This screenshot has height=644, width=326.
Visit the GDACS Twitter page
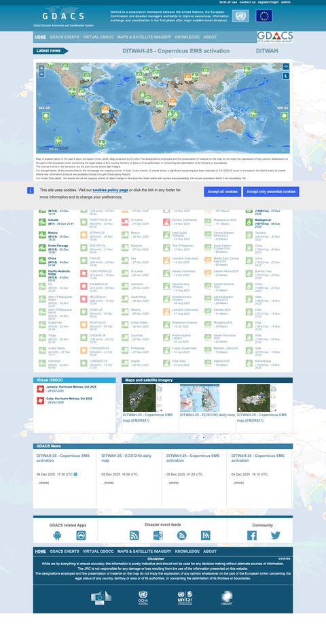[x=276, y=535]
